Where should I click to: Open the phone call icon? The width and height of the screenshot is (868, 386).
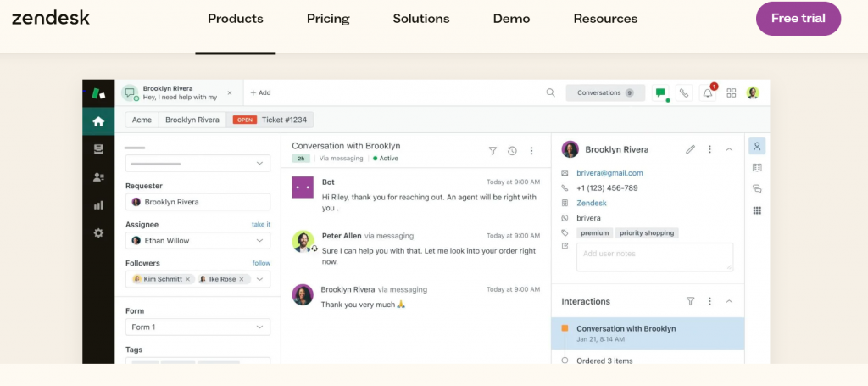(x=684, y=93)
